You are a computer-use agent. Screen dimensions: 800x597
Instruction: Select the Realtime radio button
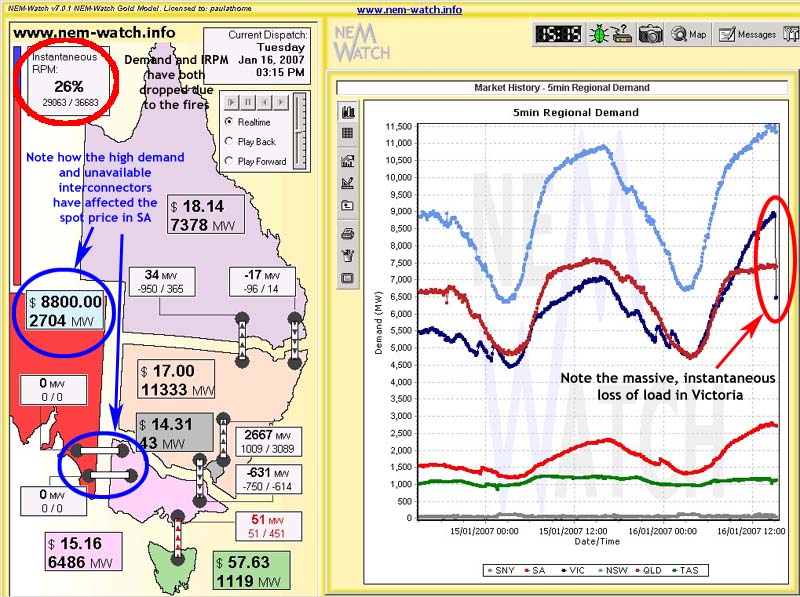pos(229,121)
